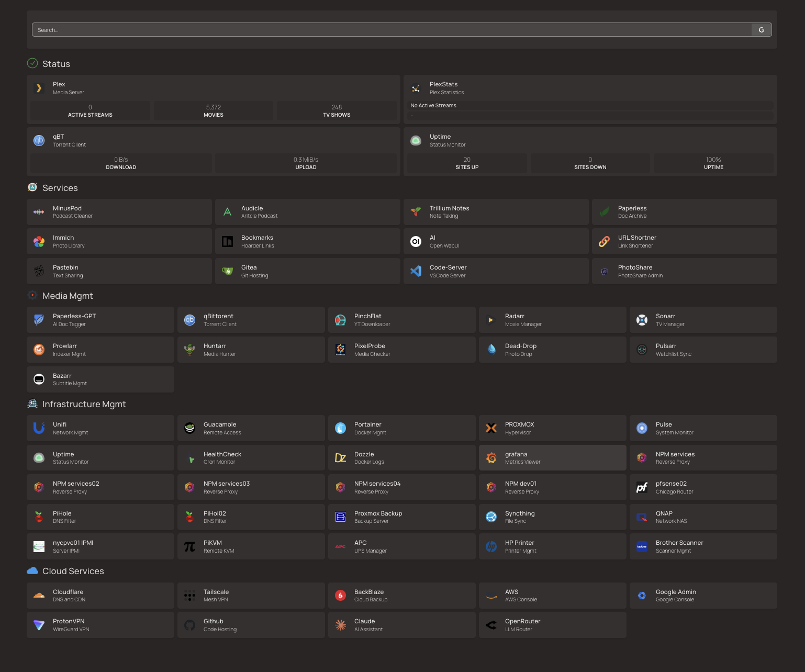Click the Brother Scanner icon
The width and height of the screenshot is (805, 672).
(642, 546)
